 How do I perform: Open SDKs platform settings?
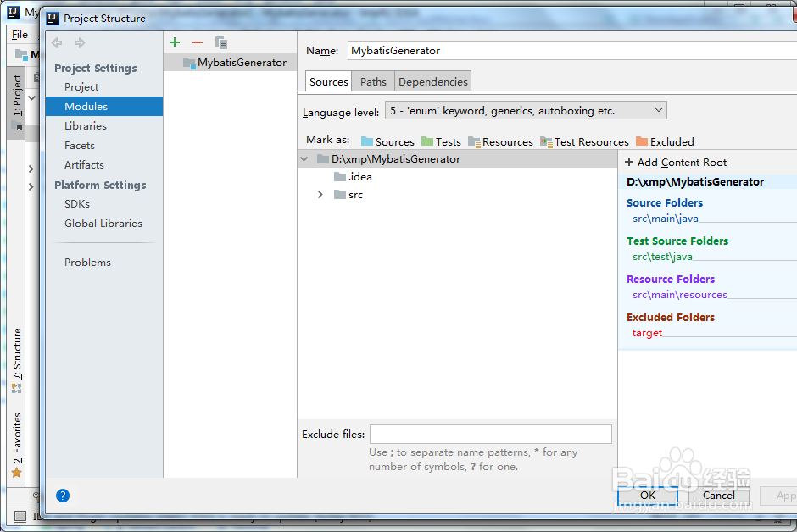click(x=77, y=203)
